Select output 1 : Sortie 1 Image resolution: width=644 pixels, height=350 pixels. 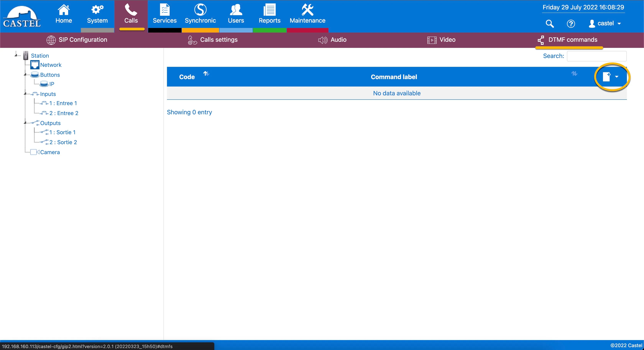coord(62,132)
